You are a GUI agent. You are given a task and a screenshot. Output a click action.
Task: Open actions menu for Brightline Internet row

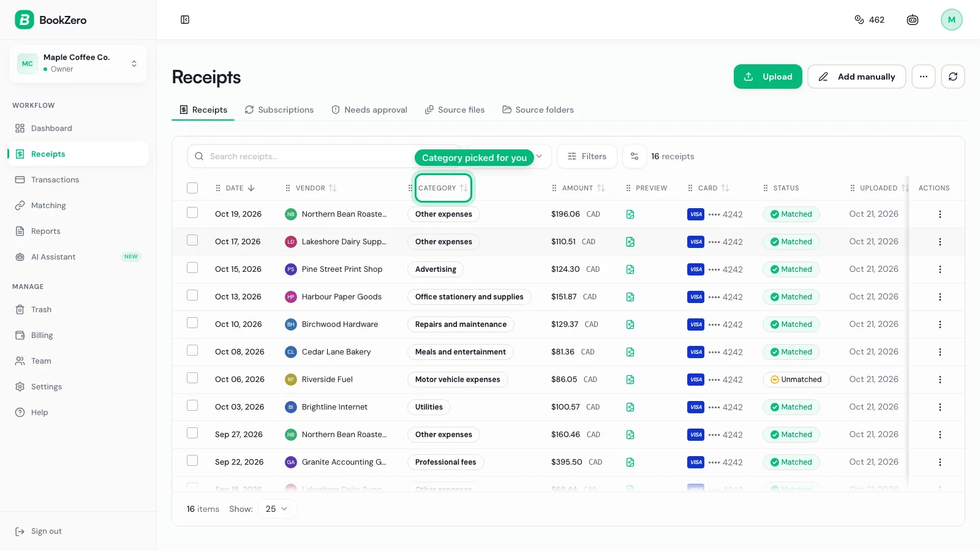[940, 407]
